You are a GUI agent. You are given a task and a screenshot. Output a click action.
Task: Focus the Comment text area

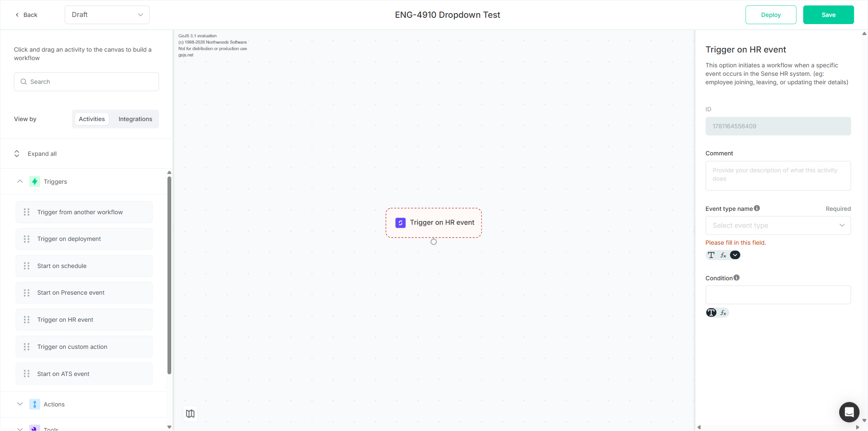[778, 176]
